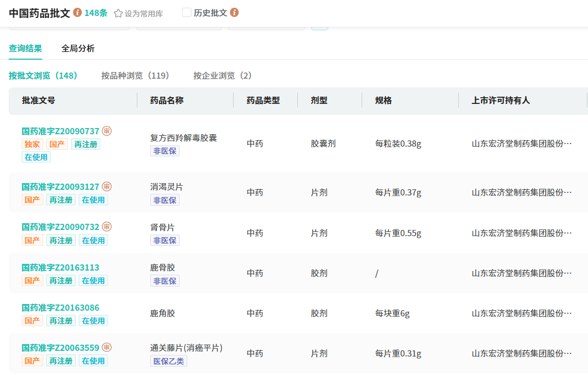Click info icon next to 历史批文
588x375 pixels.
234,12
